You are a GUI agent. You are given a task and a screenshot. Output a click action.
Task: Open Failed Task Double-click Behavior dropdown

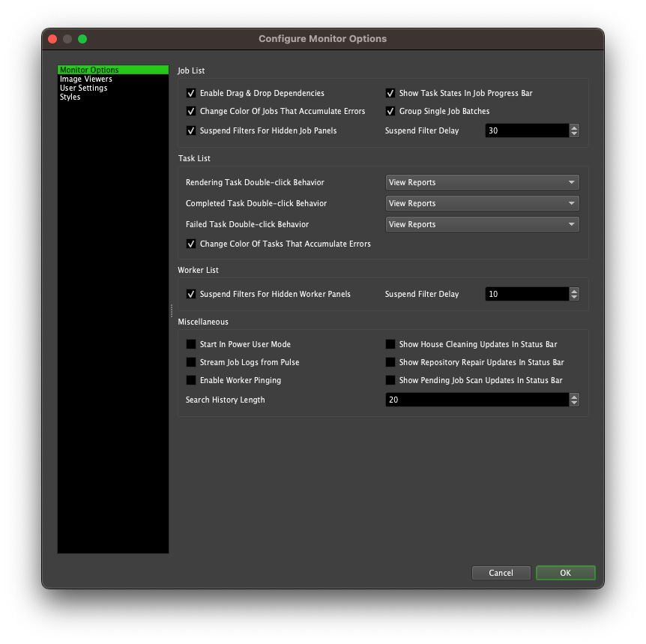pos(482,224)
